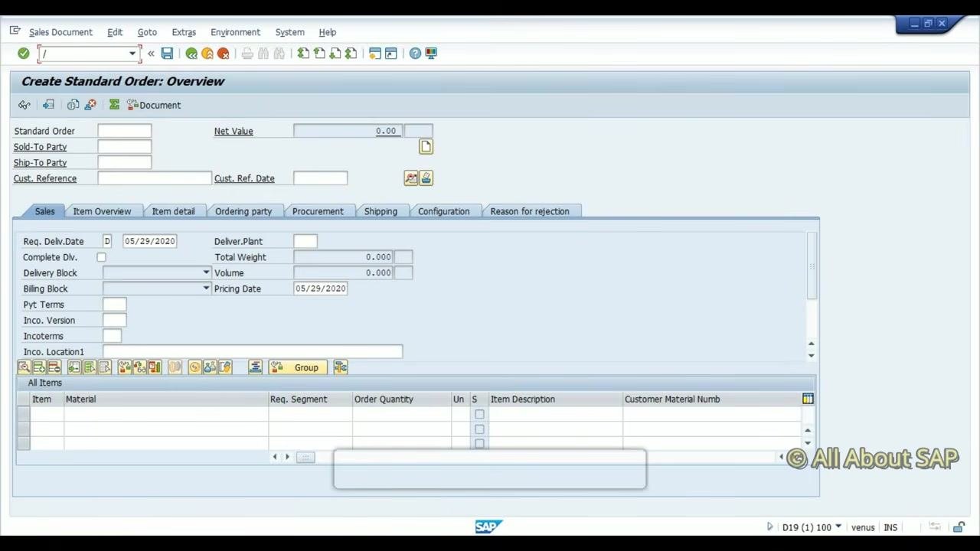Image resolution: width=980 pixels, height=551 pixels.
Task: Open the Delivery Block dropdown
Action: click(x=206, y=272)
